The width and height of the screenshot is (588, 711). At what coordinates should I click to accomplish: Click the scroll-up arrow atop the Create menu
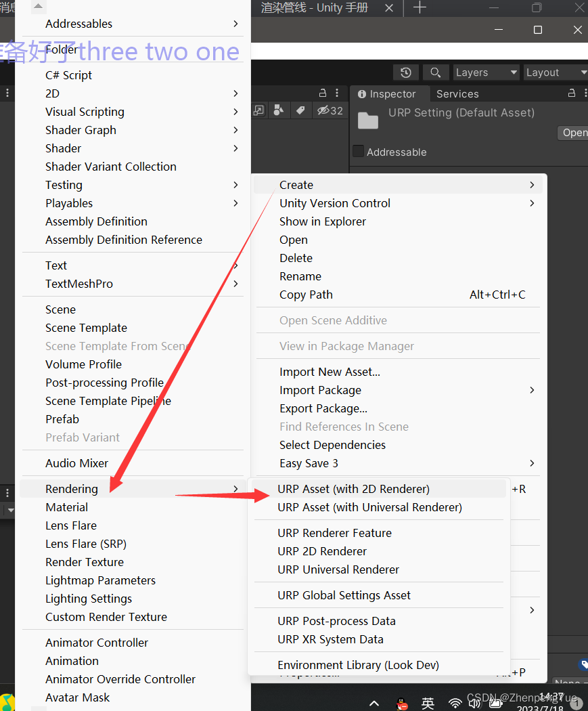(39, 6)
